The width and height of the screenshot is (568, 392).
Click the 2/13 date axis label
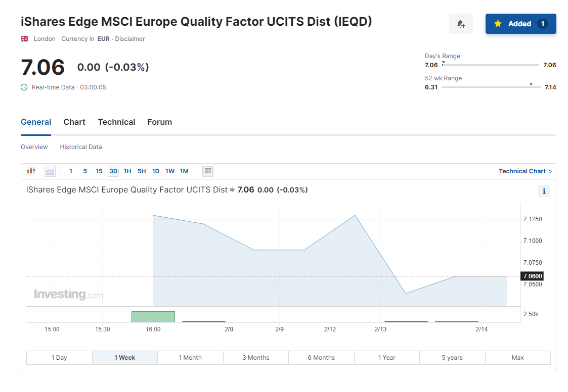[380, 329]
